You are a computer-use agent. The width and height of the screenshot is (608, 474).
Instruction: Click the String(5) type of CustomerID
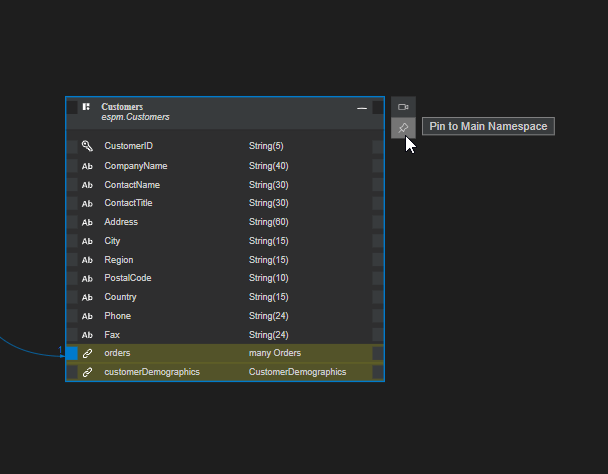coord(266,146)
